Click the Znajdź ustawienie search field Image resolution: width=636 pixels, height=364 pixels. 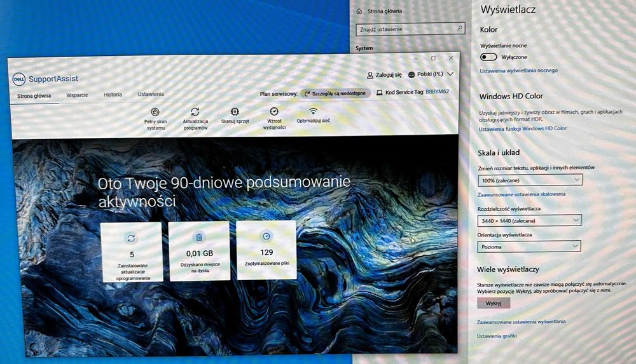[x=410, y=29]
